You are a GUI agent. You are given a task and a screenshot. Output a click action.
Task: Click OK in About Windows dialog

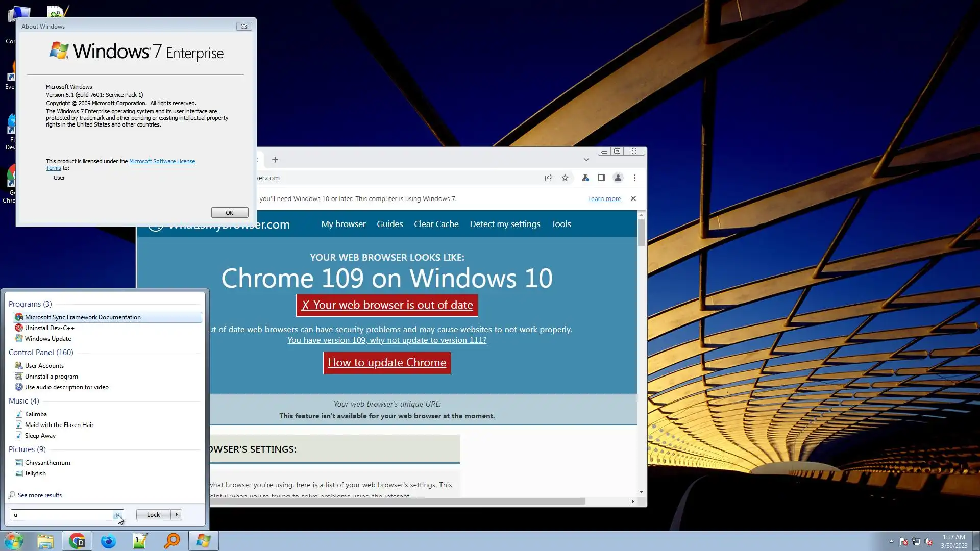(230, 213)
